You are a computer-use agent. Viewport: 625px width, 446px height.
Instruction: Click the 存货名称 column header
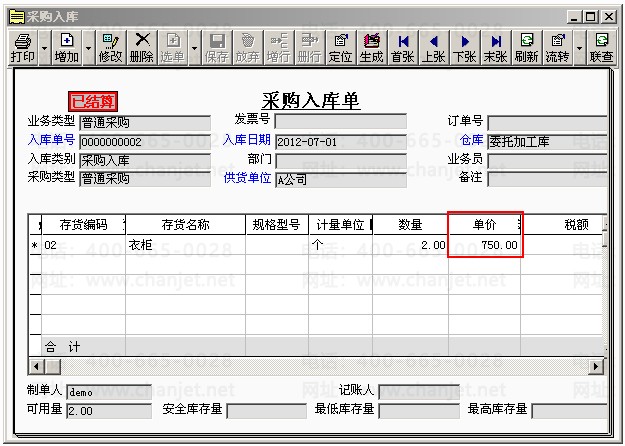point(185,225)
